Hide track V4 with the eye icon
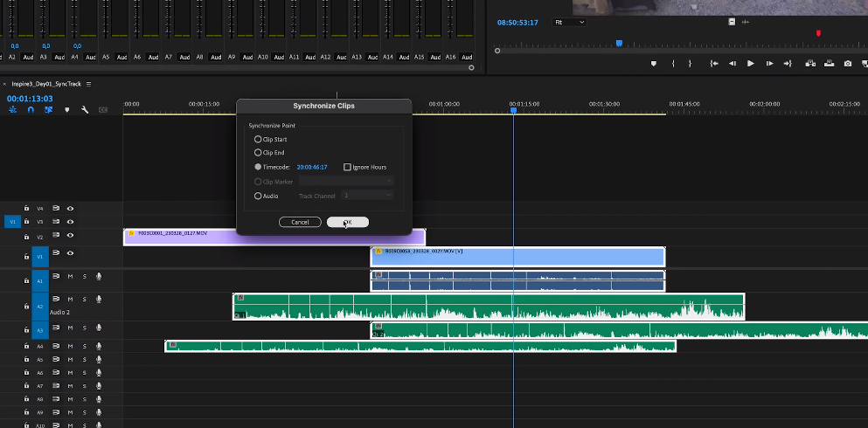 (70, 209)
